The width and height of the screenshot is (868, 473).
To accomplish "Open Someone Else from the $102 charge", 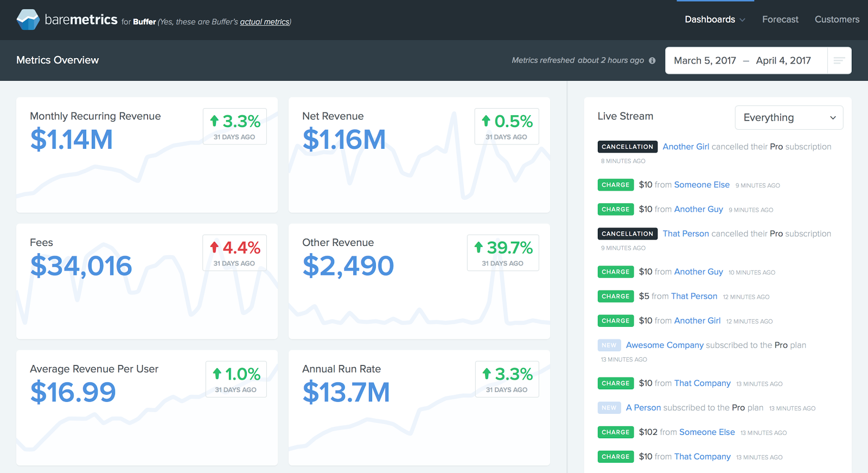I will tap(707, 432).
